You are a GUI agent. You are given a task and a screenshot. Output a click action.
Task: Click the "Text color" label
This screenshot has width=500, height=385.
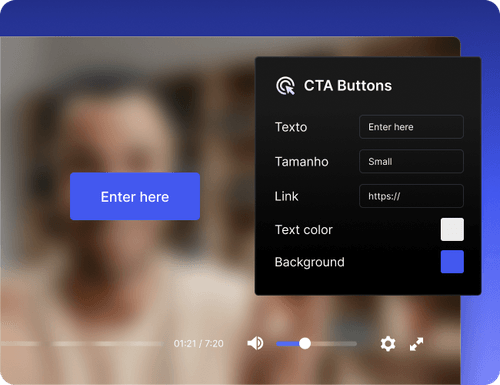pyautogui.click(x=304, y=230)
